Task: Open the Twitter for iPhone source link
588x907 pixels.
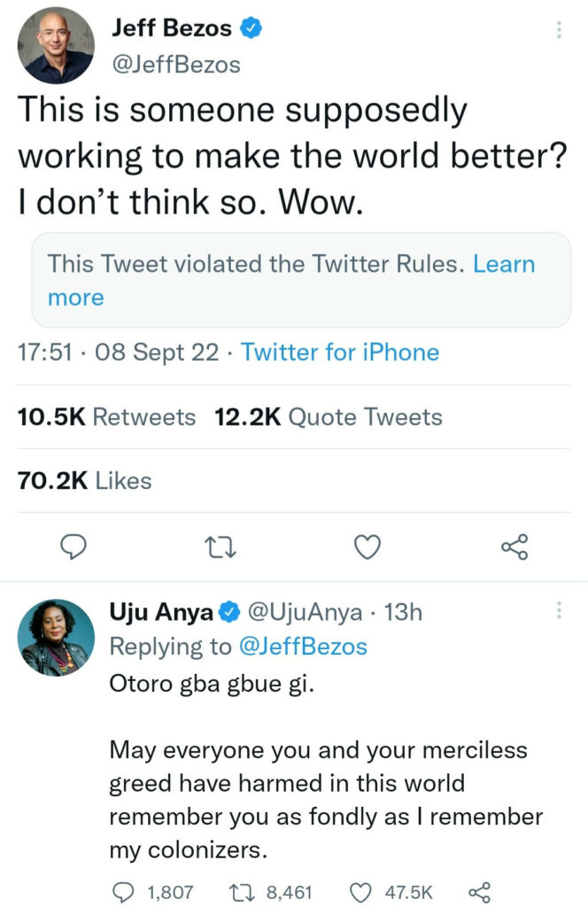Action: [x=340, y=353]
